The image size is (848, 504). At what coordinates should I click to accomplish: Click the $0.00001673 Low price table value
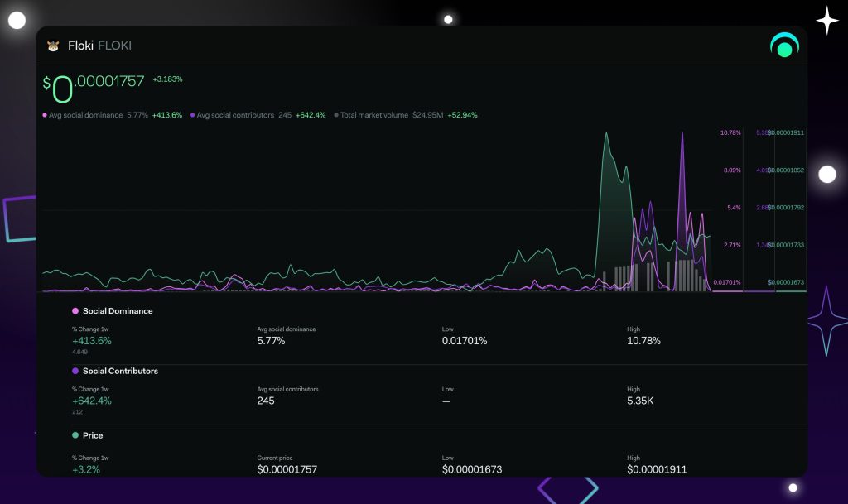[x=472, y=469]
